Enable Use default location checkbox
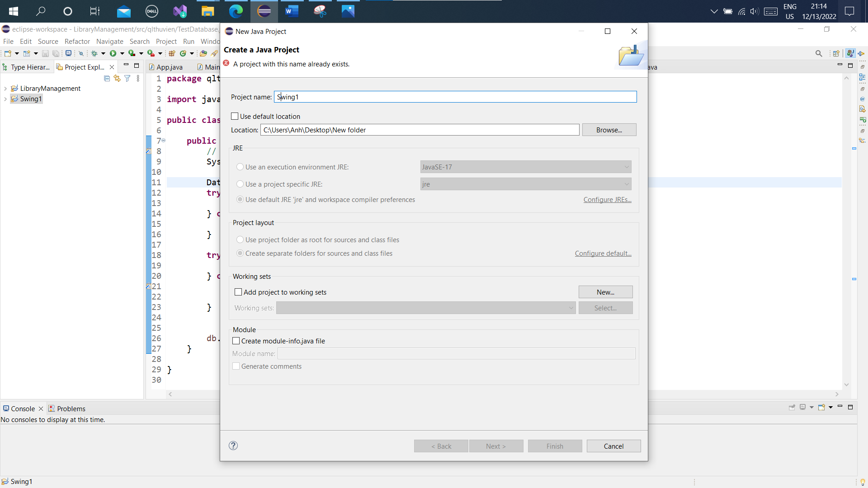868x488 pixels. tap(235, 116)
